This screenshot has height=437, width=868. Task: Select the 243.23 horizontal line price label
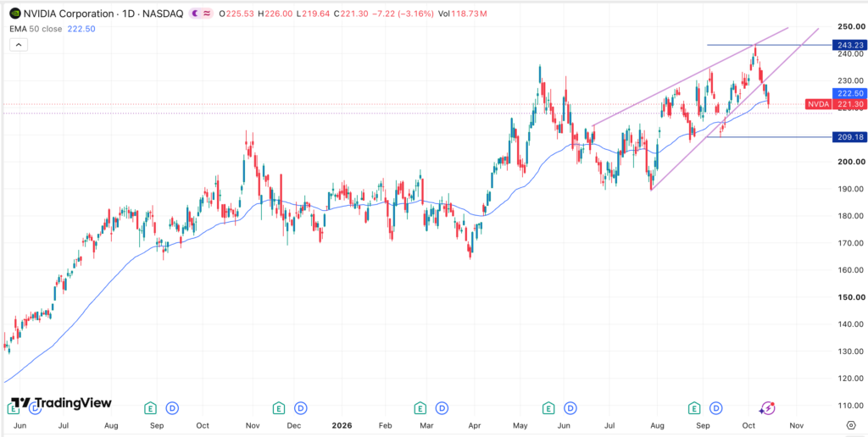849,45
